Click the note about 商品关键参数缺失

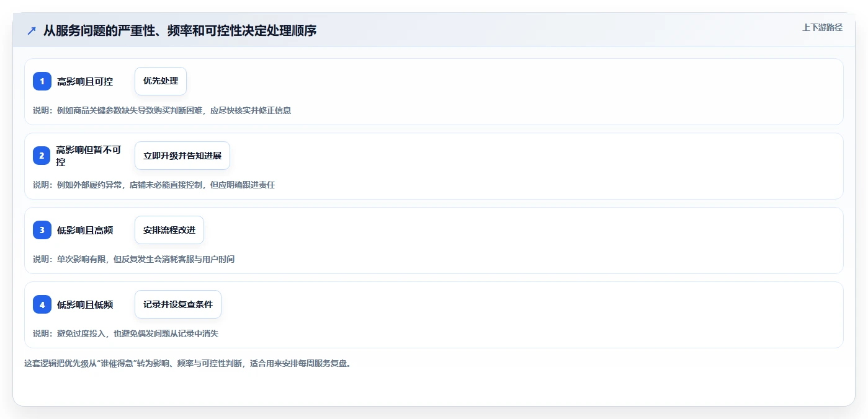[162, 110]
